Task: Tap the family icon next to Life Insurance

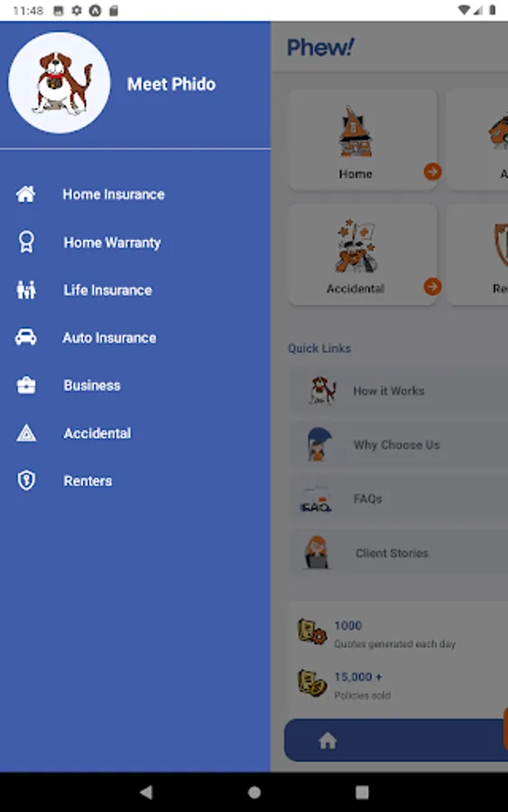Action: tap(26, 290)
